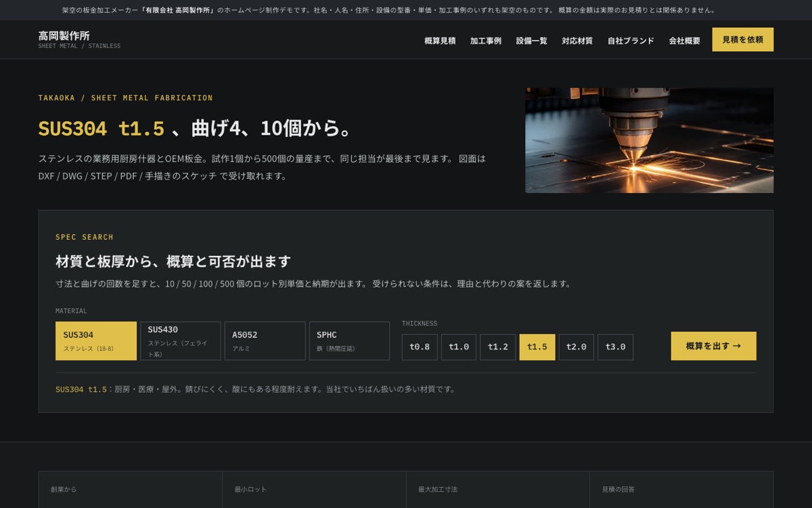Click the TAKAOKA / SHEET METAL FABRICATION tagline

(126, 98)
